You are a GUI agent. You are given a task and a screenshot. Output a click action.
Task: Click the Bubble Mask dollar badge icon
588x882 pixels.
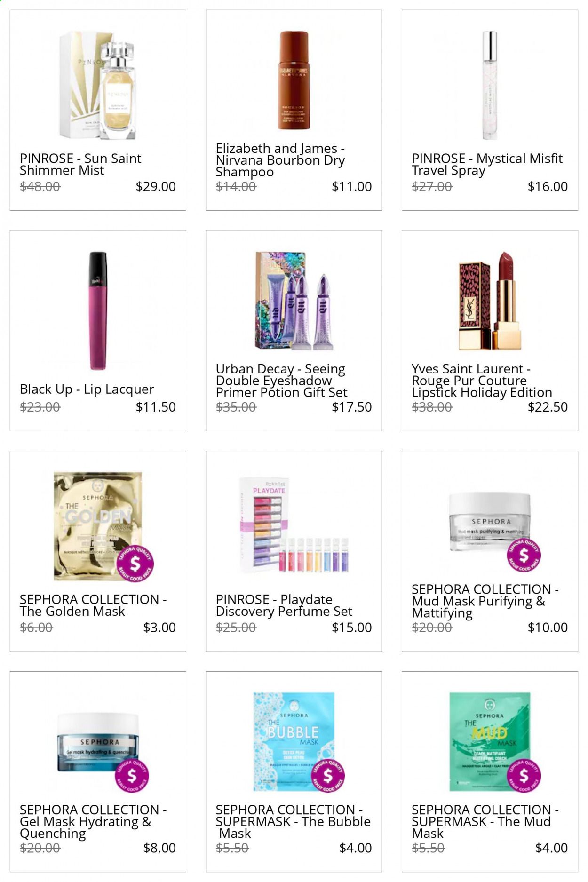(328, 775)
